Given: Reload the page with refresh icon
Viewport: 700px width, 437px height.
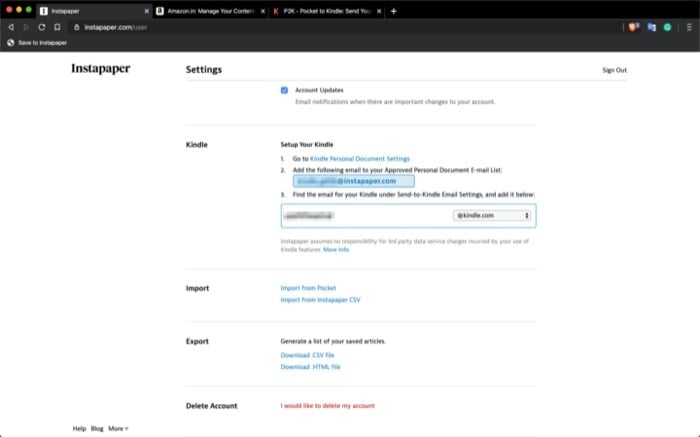Looking at the screenshot, I should pos(42,27).
